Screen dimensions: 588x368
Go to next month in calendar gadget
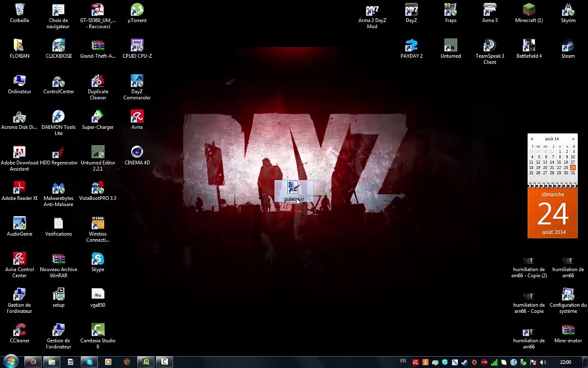point(573,139)
